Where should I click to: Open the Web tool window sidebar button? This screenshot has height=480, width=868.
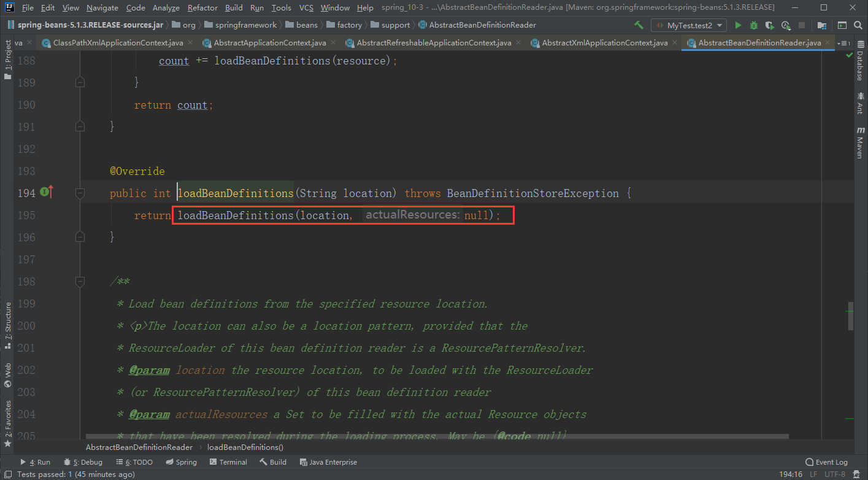[x=8, y=375]
